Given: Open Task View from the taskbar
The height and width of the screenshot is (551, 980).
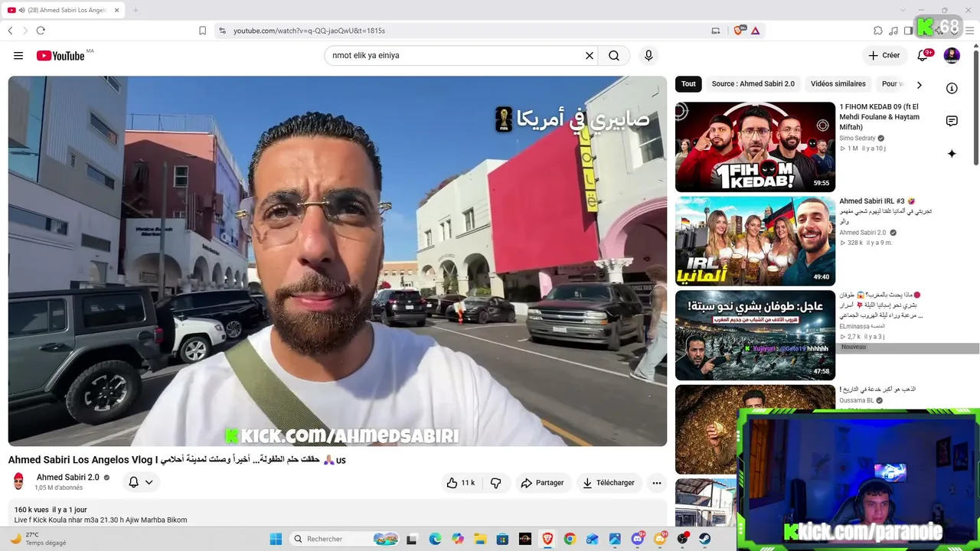Looking at the screenshot, I should [412, 539].
